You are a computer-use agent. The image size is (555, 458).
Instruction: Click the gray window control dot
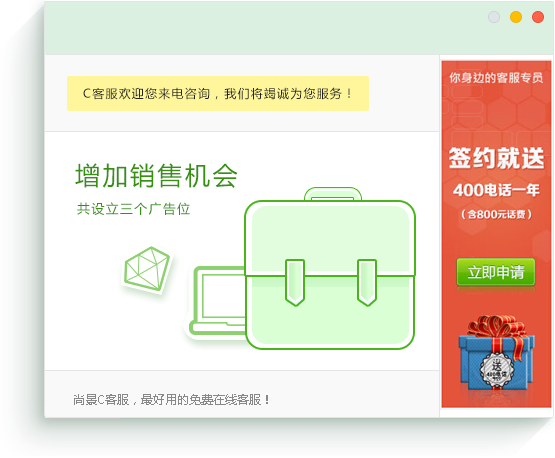[x=494, y=17]
